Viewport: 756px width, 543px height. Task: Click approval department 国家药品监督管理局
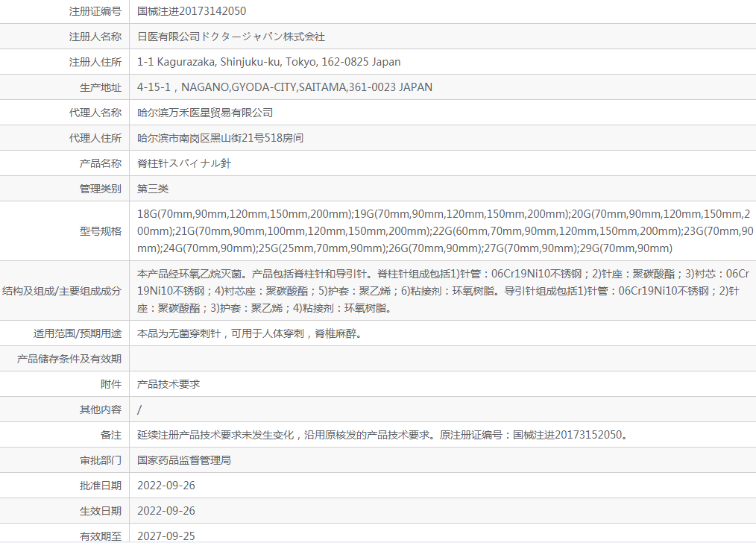183,460
